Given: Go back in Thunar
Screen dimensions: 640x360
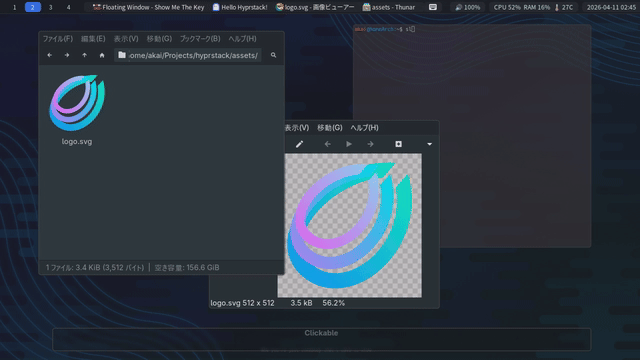Looking at the screenshot, I should click(49, 55).
